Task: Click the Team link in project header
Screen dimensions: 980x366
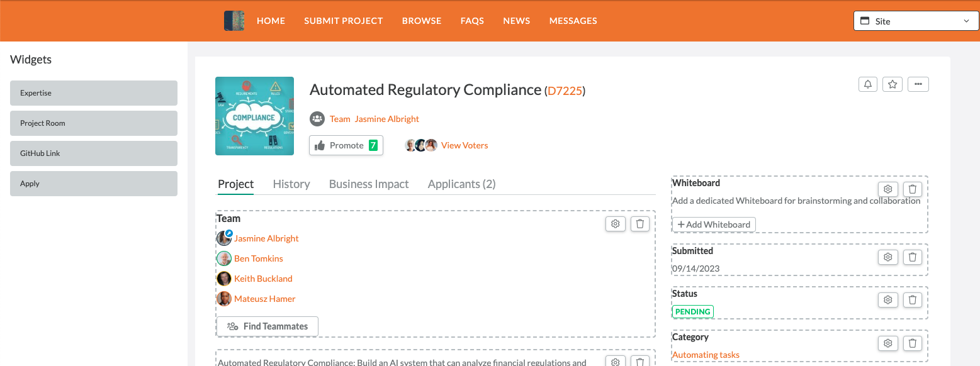Action: 340,119
